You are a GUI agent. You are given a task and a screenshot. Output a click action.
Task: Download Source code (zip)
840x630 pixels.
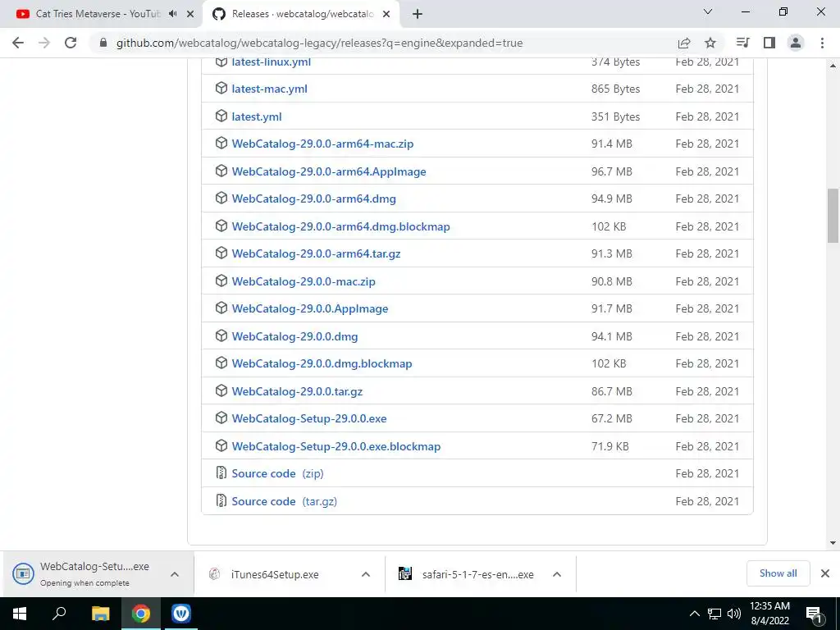click(x=277, y=473)
